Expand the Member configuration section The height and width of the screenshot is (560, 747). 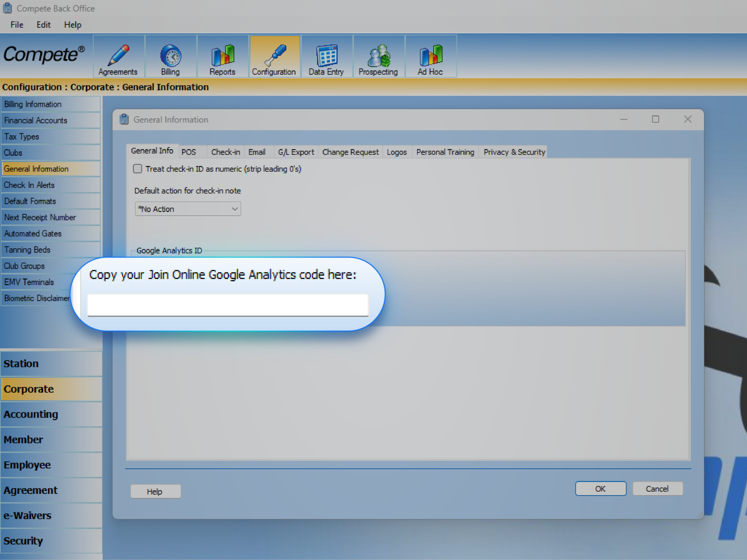[x=51, y=440]
